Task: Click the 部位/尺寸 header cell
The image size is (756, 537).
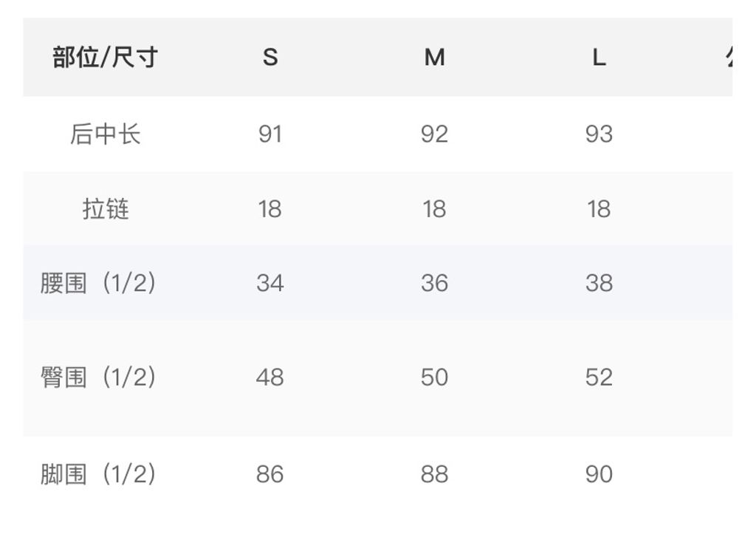Action: pos(105,57)
